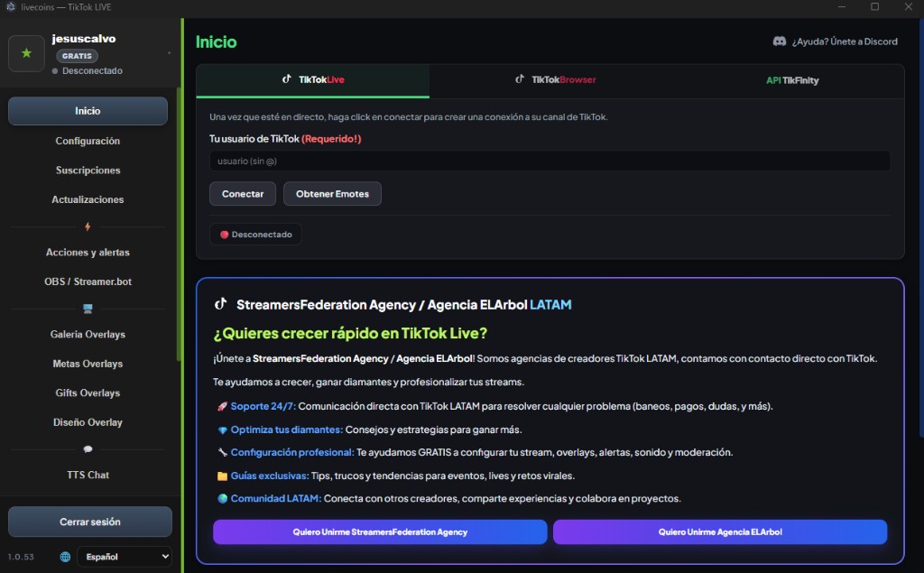Click the red dot in Desconectado status badge

pos(224,235)
